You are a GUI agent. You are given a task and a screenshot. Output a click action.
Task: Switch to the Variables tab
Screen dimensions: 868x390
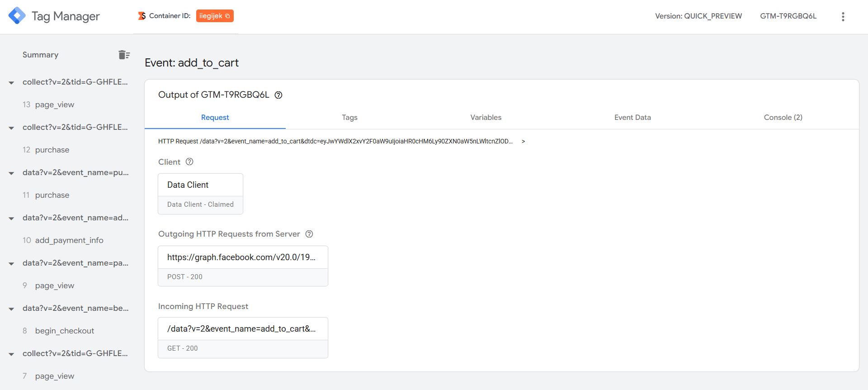486,118
